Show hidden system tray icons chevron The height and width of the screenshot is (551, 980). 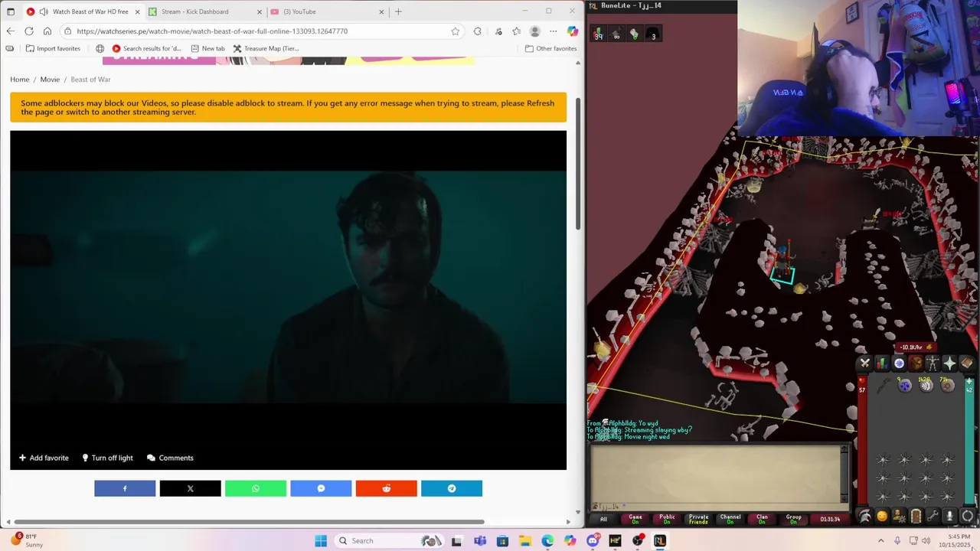tap(880, 540)
